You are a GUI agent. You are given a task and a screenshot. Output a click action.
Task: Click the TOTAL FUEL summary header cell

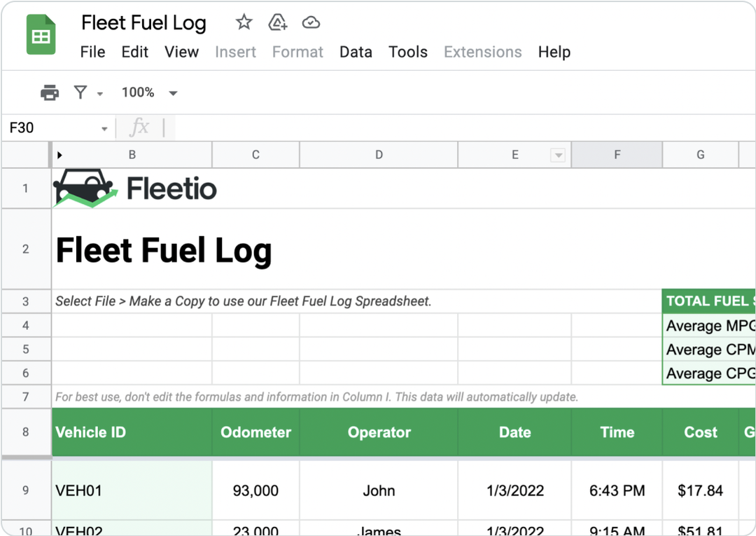(708, 301)
